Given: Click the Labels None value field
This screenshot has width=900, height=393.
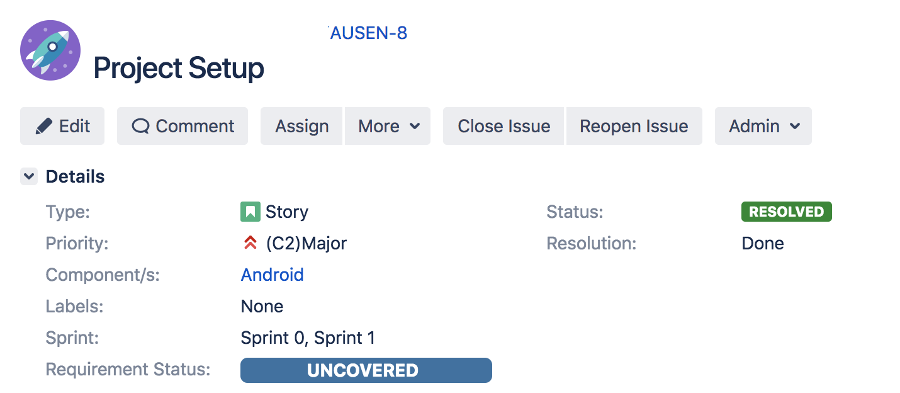Looking at the screenshot, I should point(262,306).
